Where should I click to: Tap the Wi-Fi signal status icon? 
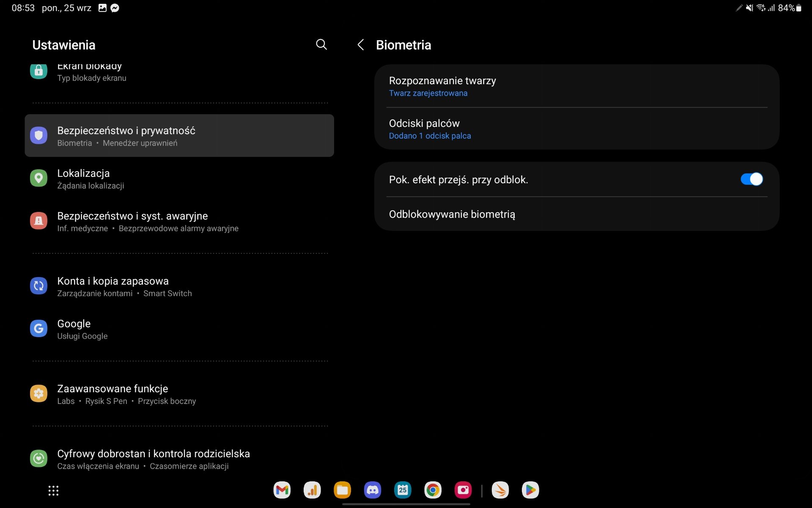point(761,8)
